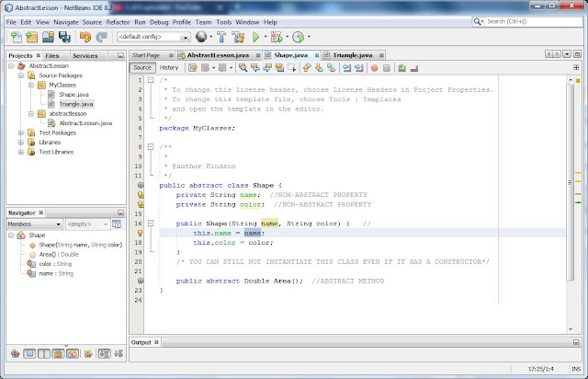This screenshot has height=379, width=588.
Task: Click Shift Line Right icon
Action: pyautogui.click(x=359, y=67)
